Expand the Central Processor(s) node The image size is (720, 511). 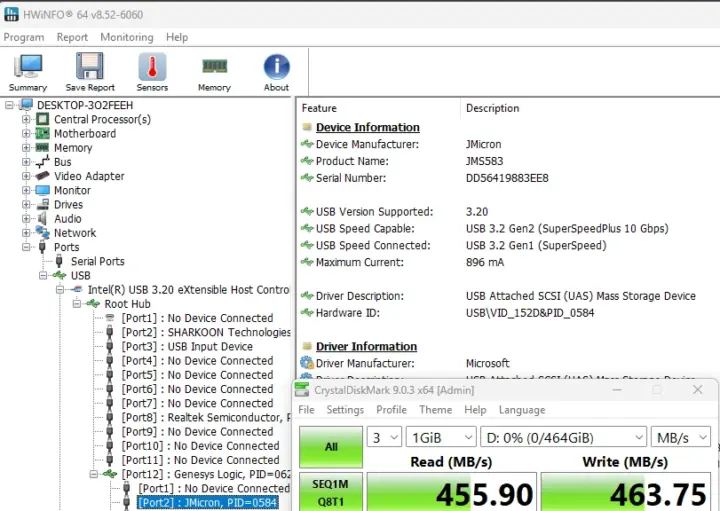(26, 119)
